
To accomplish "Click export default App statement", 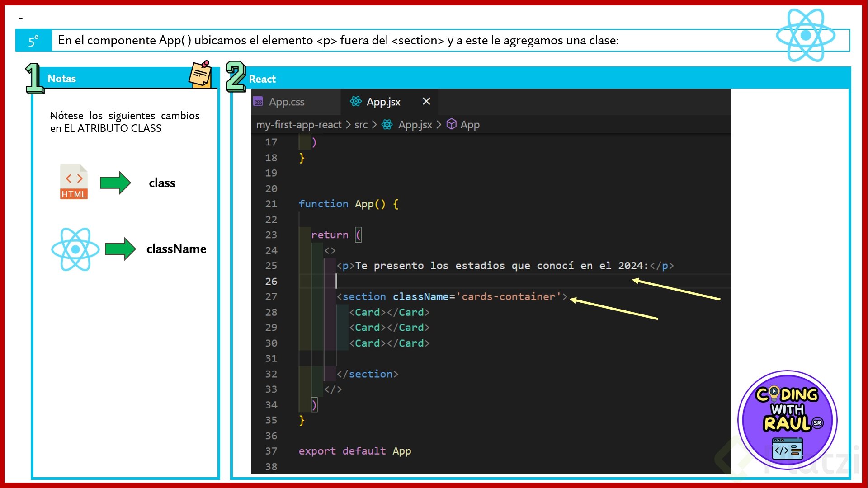I will point(354,451).
